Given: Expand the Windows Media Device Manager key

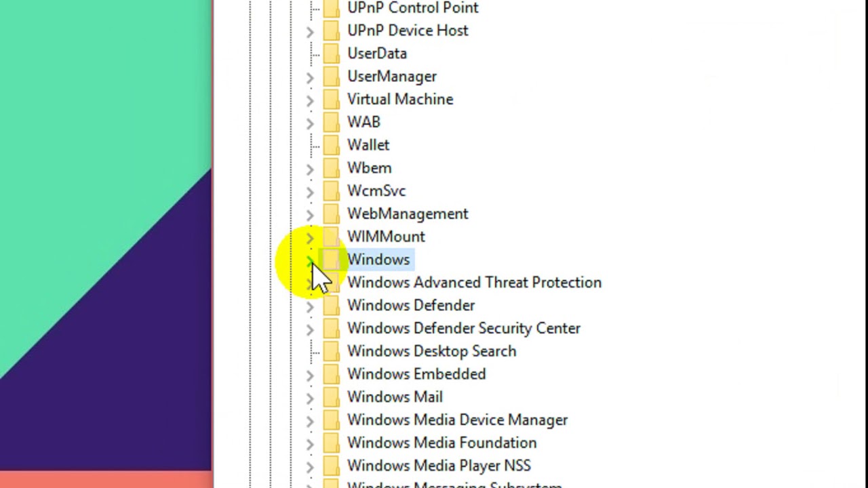Looking at the screenshot, I should (310, 421).
